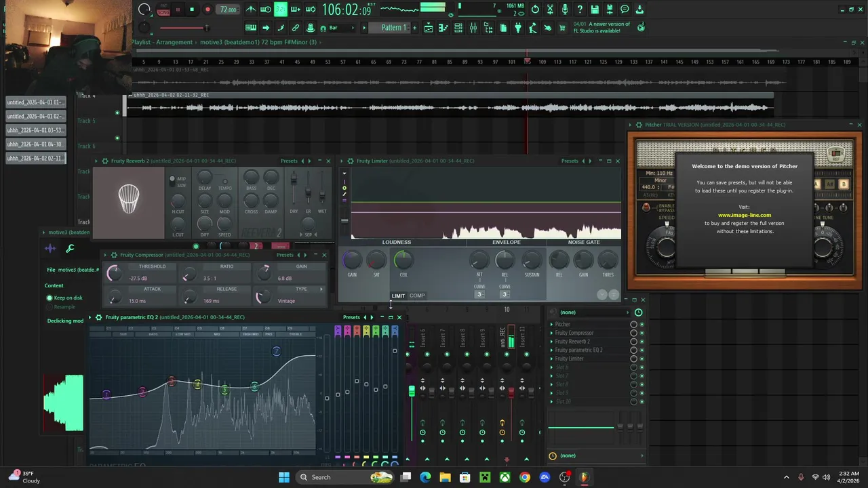868x488 pixels.
Task: Open the Playlist view from toolbar
Action: tap(429, 28)
